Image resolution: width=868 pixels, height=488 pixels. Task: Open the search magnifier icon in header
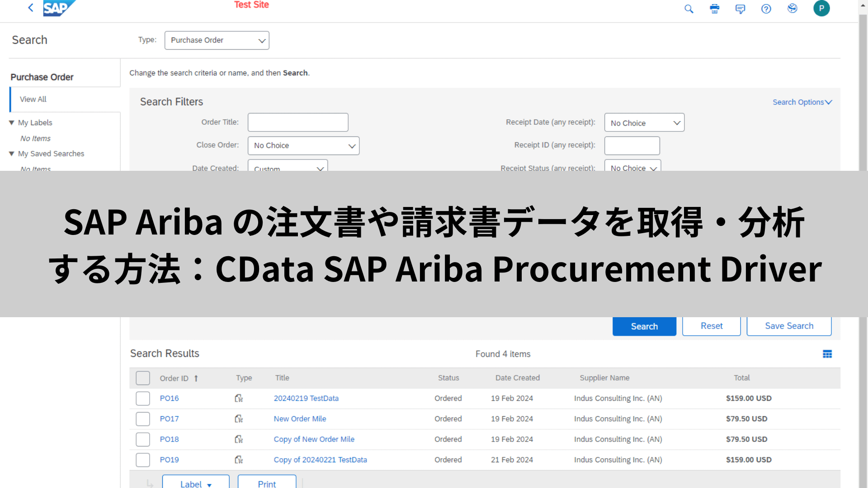[x=689, y=9]
